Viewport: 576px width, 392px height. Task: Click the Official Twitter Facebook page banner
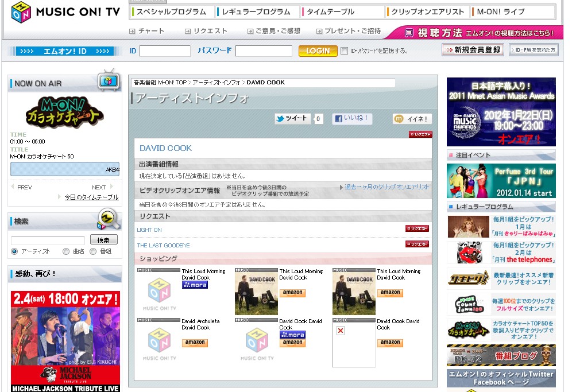[x=501, y=378]
